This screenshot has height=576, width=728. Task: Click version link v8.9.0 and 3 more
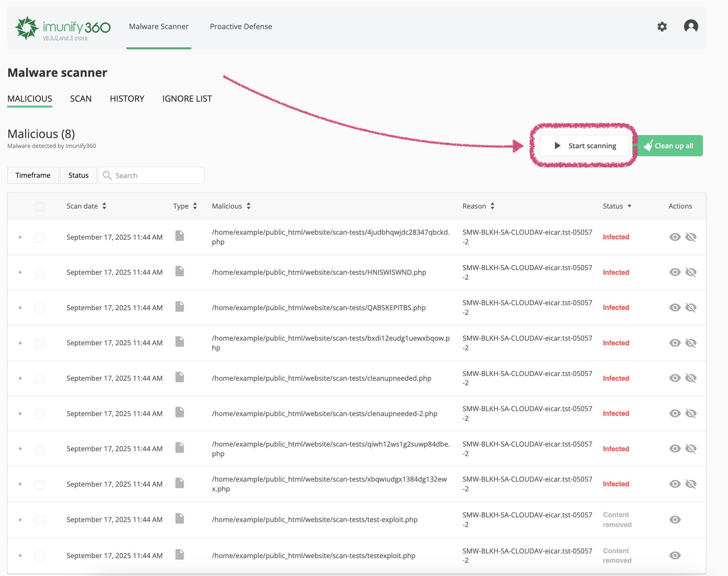(65, 38)
